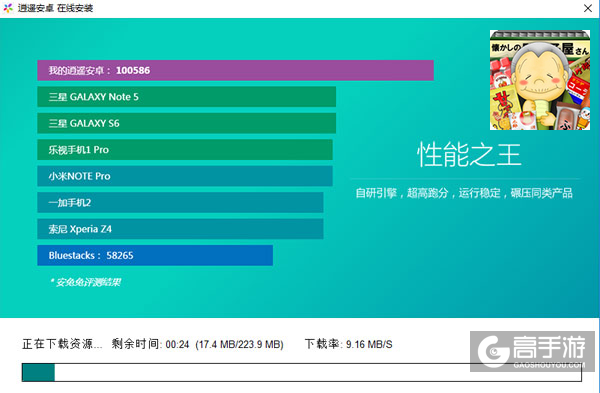
Task: Select the 索尼 Xperia Z4 bar
Action: pyautogui.click(x=180, y=229)
